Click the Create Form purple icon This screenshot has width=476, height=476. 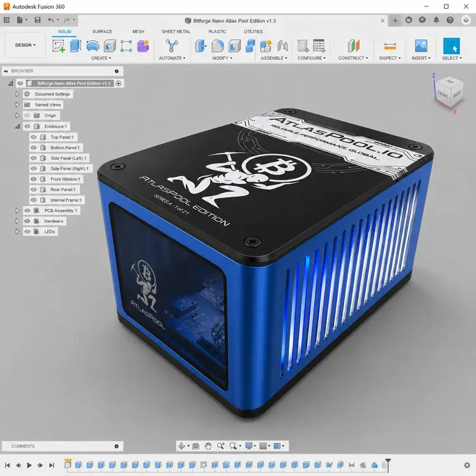coord(143,46)
